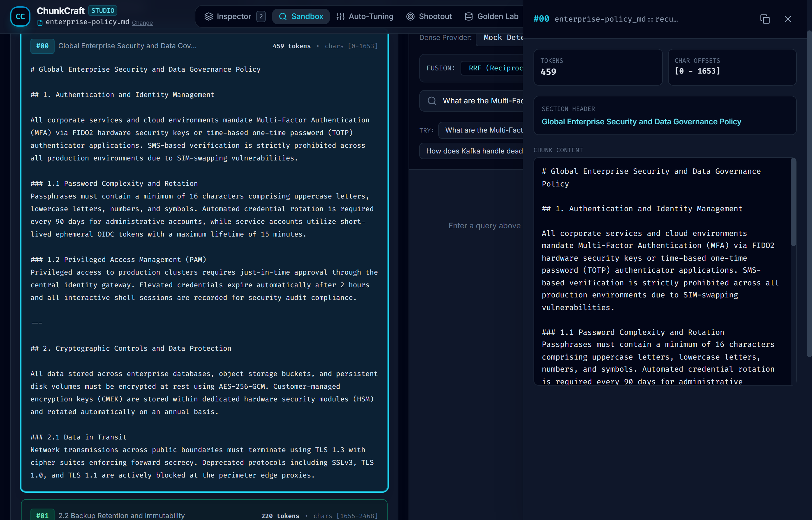Open the Golden Lab tab
812x520 pixels.
click(x=491, y=16)
